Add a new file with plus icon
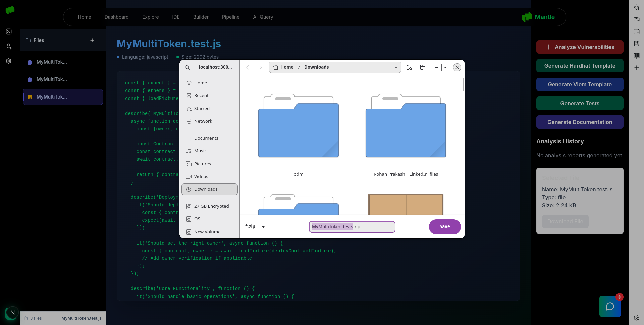This screenshot has height=325, width=644. pos(92,40)
